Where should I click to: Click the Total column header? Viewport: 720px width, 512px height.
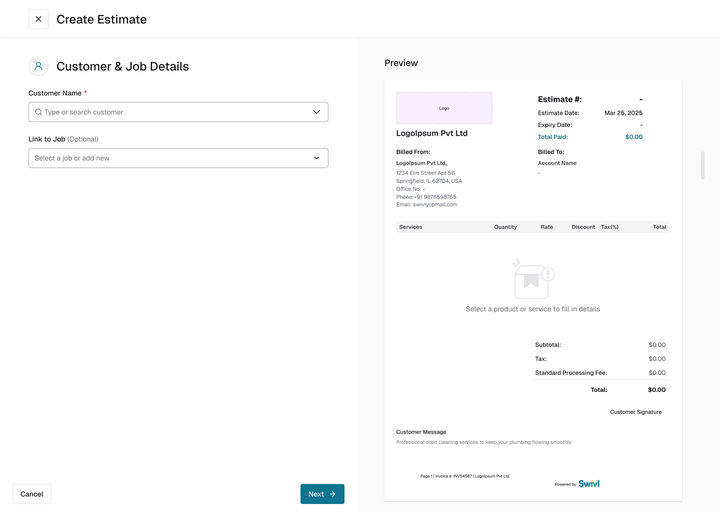coord(659,227)
